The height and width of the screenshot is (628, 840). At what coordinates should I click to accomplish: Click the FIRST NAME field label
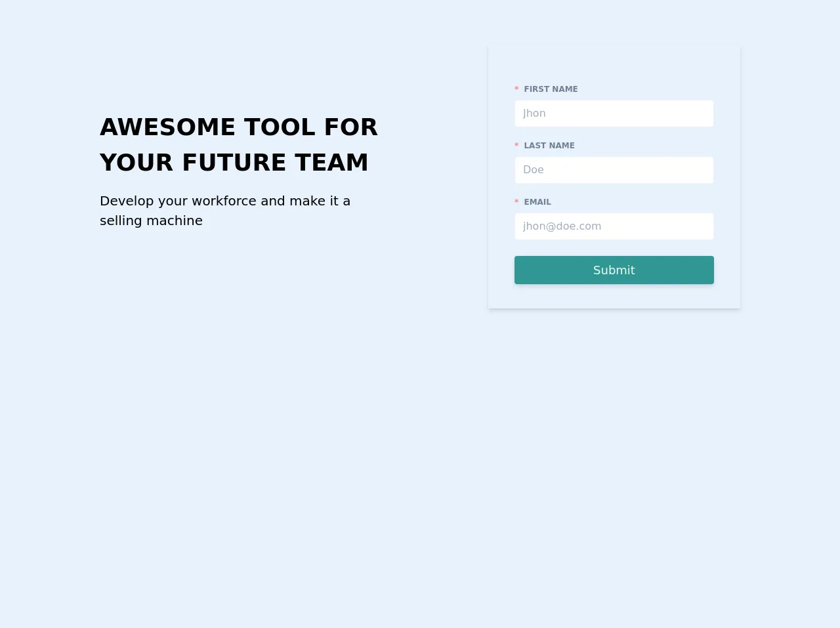pyautogui.click(x=551, y=89)
